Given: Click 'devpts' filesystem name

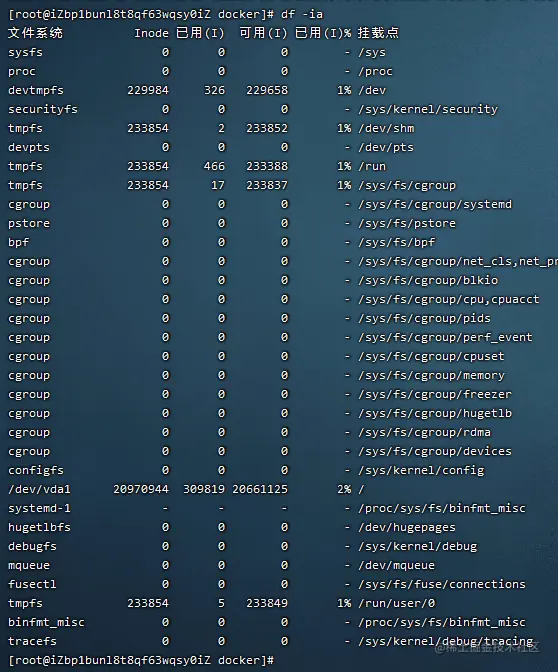Looking at the screenshot, I should click(29, 147).
